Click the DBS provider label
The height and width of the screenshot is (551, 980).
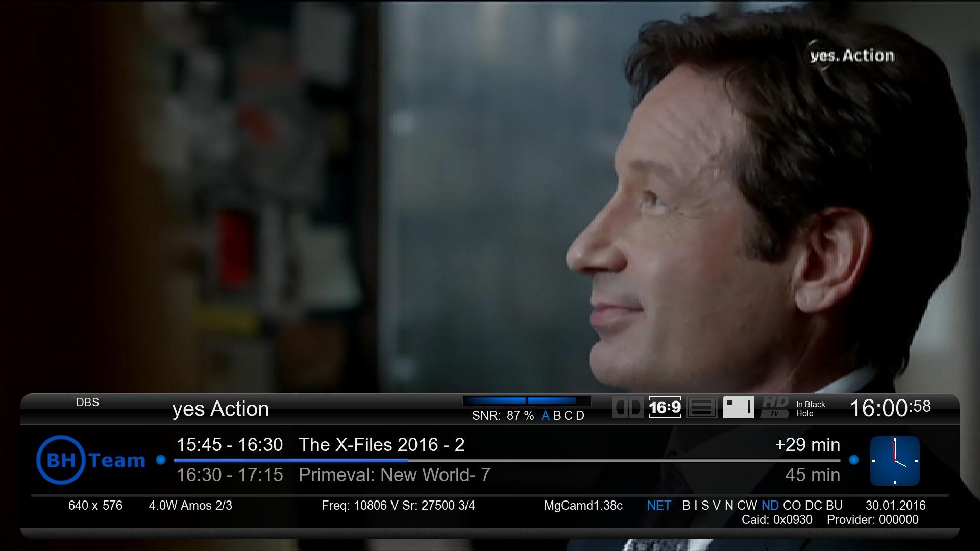click(87, 403)
